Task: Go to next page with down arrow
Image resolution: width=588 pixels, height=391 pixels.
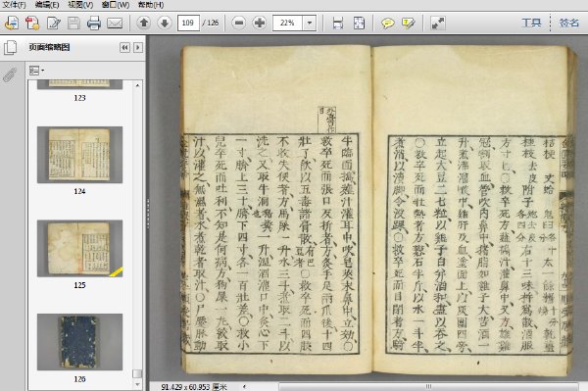Action: [x=165, y=23]
